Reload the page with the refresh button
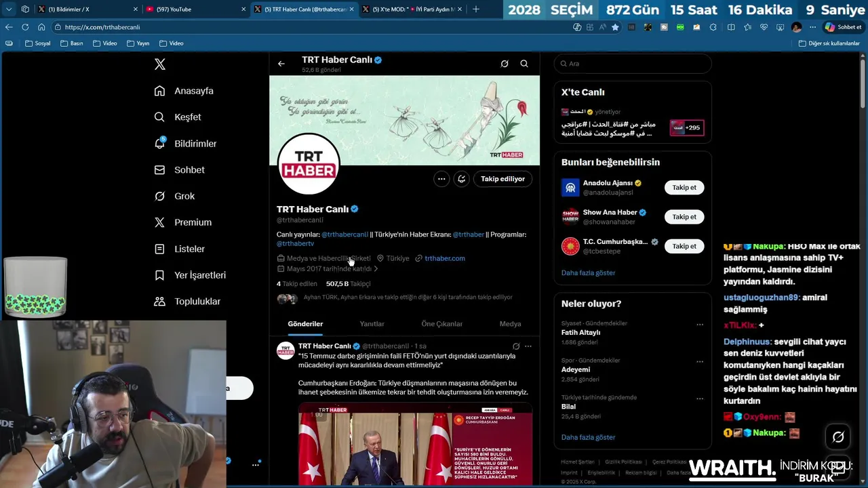The width and height of the screenshot is (868, 488). tap(25, 27)
